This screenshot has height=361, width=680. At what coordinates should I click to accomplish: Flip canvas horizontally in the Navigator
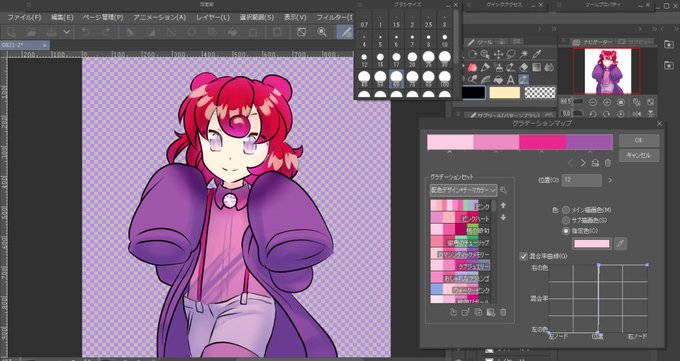pos(637,114)
